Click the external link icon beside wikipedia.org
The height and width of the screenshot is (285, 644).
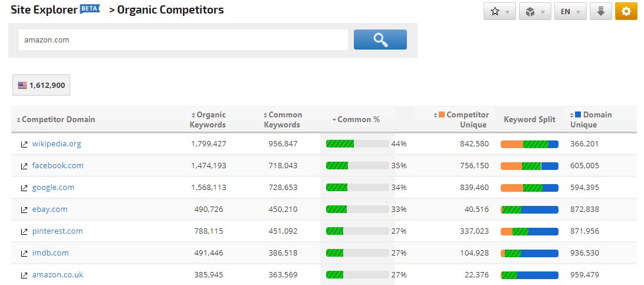pyautogui.click(x=24, y=144)
